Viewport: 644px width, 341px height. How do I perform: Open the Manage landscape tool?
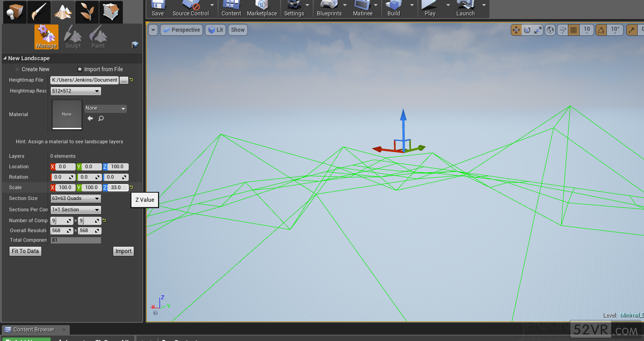46,37
